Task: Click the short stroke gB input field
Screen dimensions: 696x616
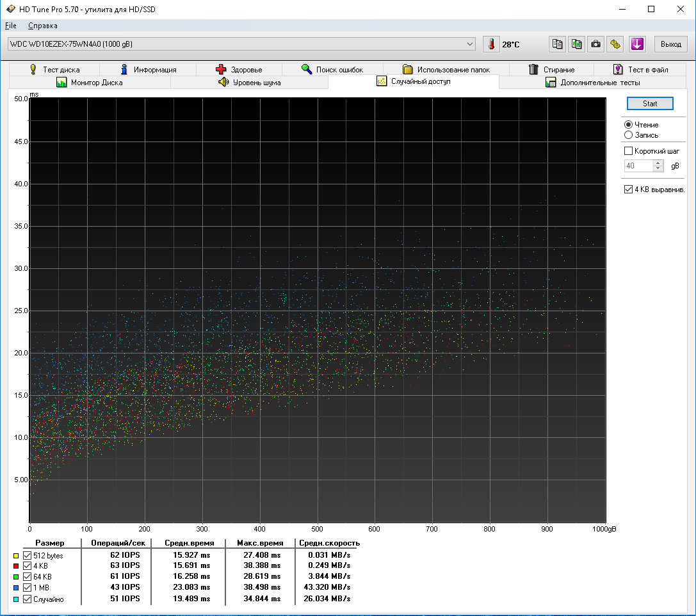Action: [638, 166]
